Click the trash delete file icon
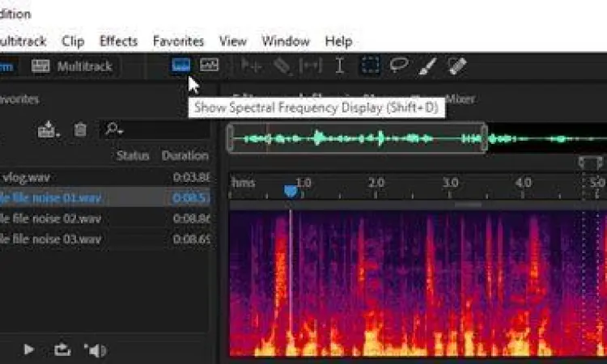Viewport: 607px width, 364px height. tap(80, 129)
